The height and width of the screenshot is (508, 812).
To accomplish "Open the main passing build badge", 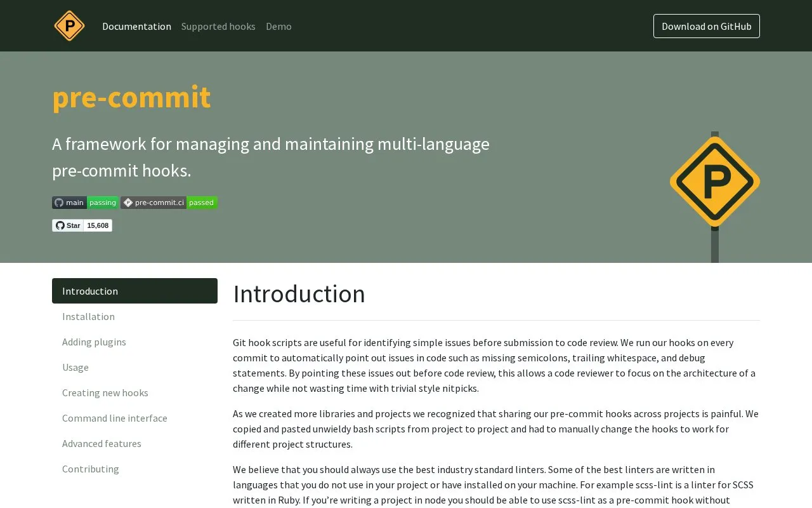I will (86, 203).
